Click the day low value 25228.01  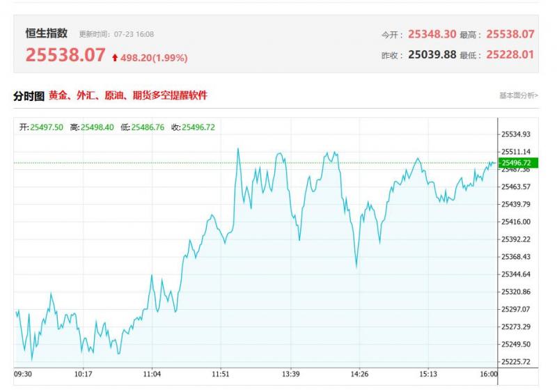point(510,54)
